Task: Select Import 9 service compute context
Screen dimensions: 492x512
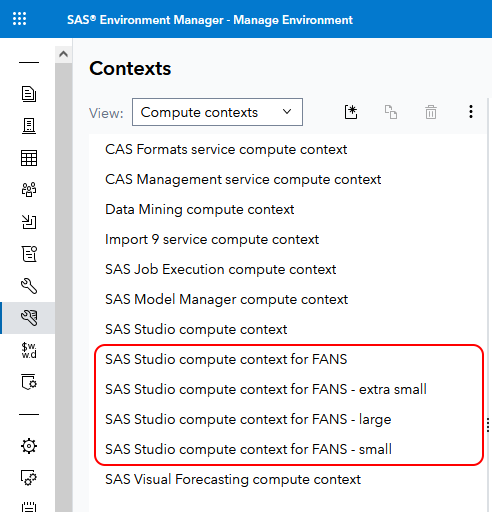Action: pyautogui.click(x=212, y=239)
